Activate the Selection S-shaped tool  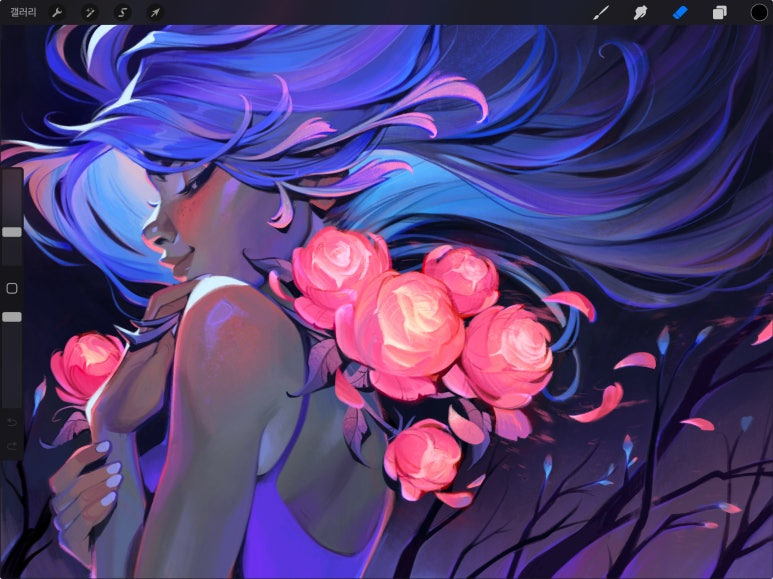pyautogui.click(x=122, y=12)
